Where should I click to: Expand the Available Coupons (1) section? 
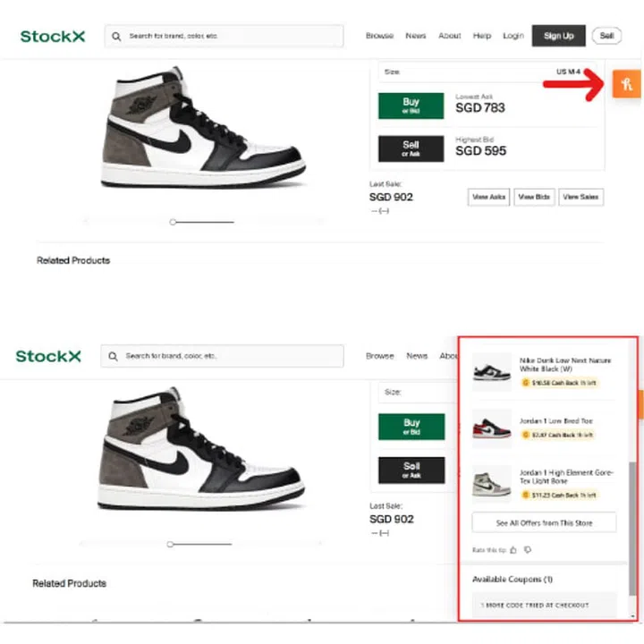[x=513, y=580]
